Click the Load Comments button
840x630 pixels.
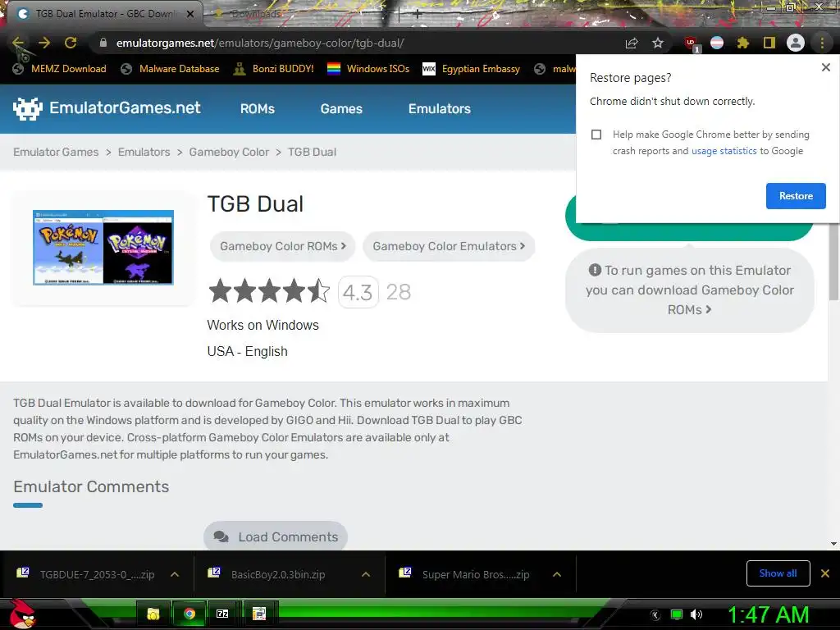pos(276,536)
